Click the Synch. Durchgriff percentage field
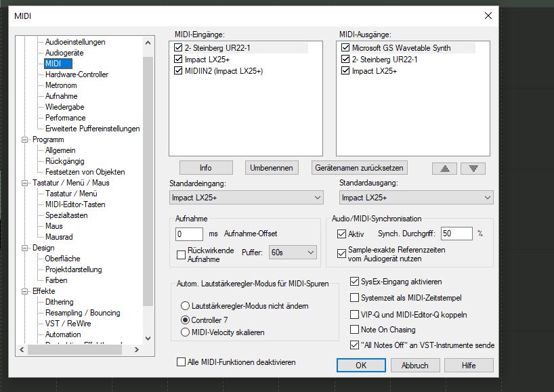 (x=456, y=234)
